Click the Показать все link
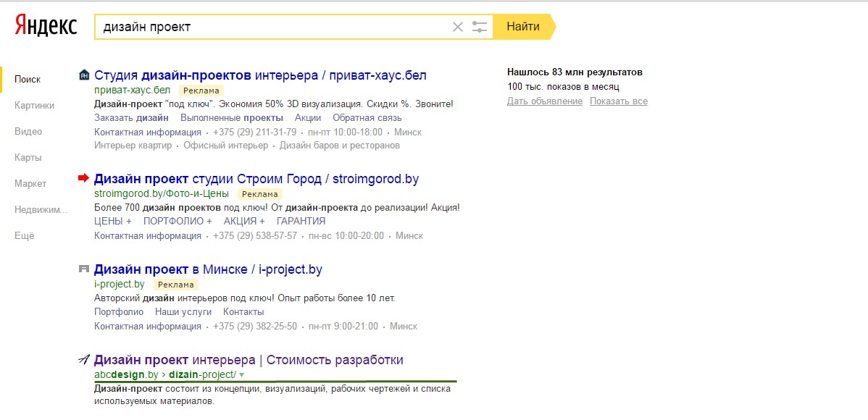The width and height of the screenshot is (868, 420). (618, 101)
